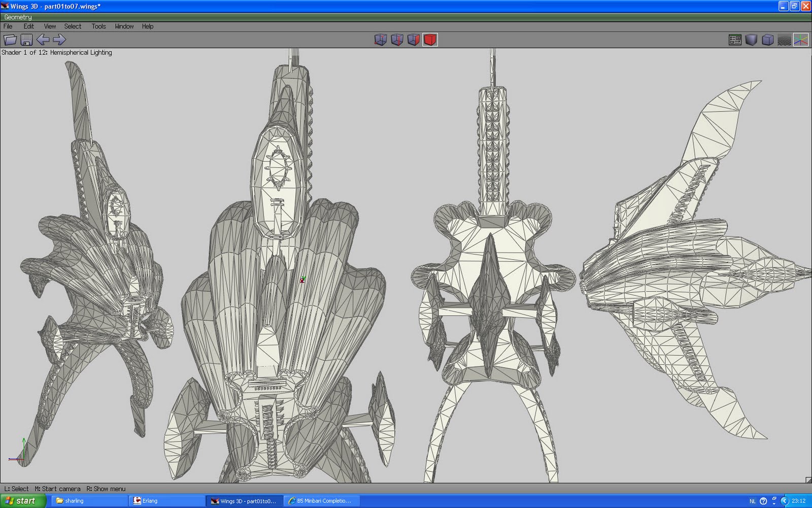Screen dimensions: 812x508
Task: Click the resize grip at window corner
Action: coord(808,480)
